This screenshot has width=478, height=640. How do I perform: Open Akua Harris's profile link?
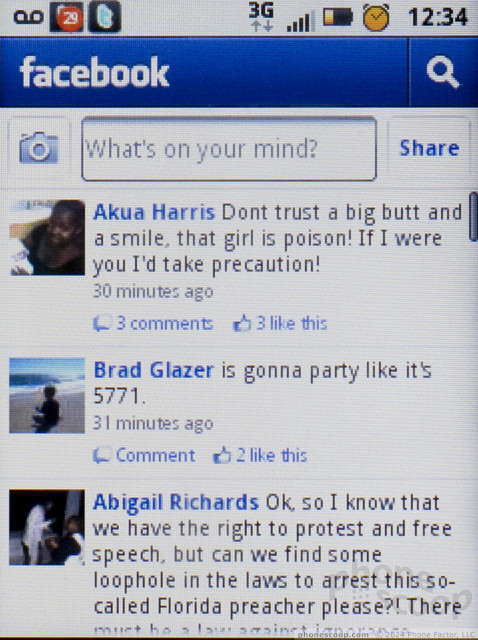point(154,213)
